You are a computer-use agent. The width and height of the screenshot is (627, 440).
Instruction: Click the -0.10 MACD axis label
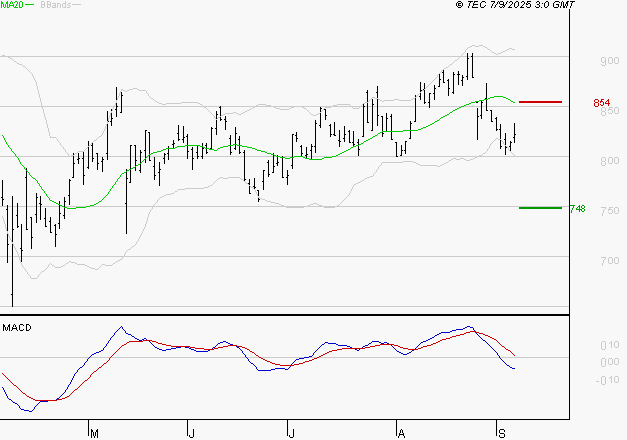tap(607, 380)
